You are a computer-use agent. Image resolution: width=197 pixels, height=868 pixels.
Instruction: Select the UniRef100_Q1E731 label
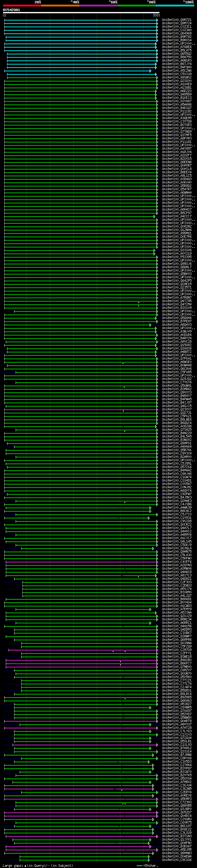(177, 412)
